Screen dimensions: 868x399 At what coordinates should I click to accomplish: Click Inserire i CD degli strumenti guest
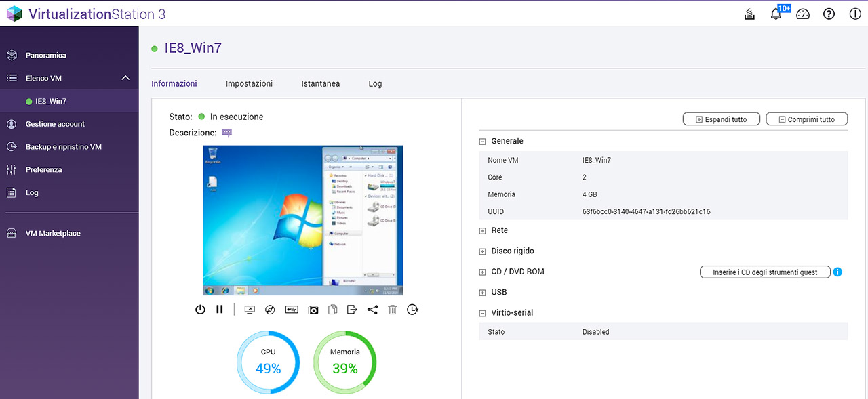click(x=764, y=272)
